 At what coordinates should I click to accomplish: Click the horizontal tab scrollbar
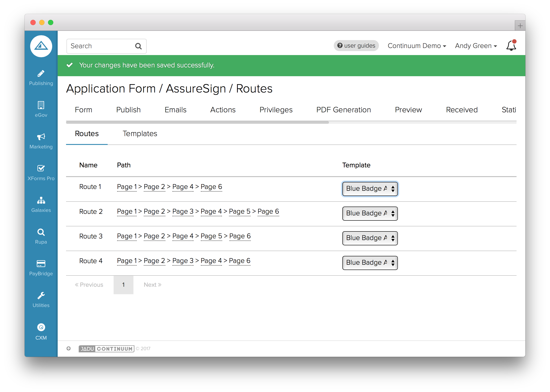pos(197,122)
